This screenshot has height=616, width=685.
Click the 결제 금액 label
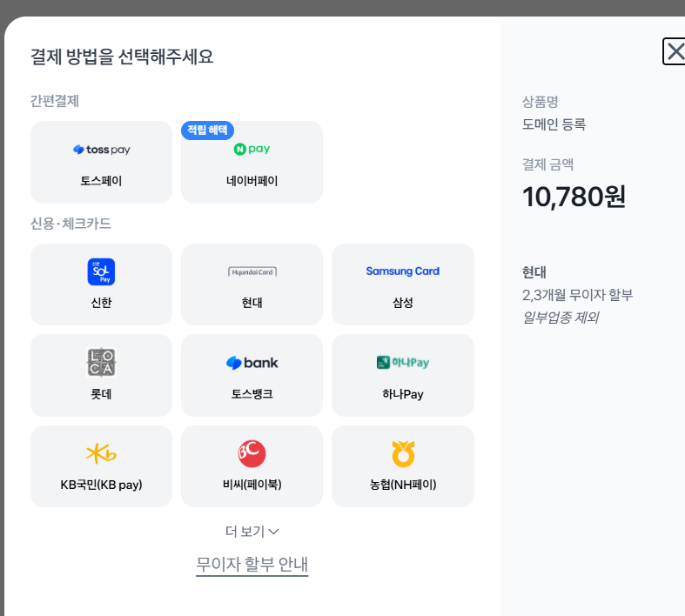[547, 164]
